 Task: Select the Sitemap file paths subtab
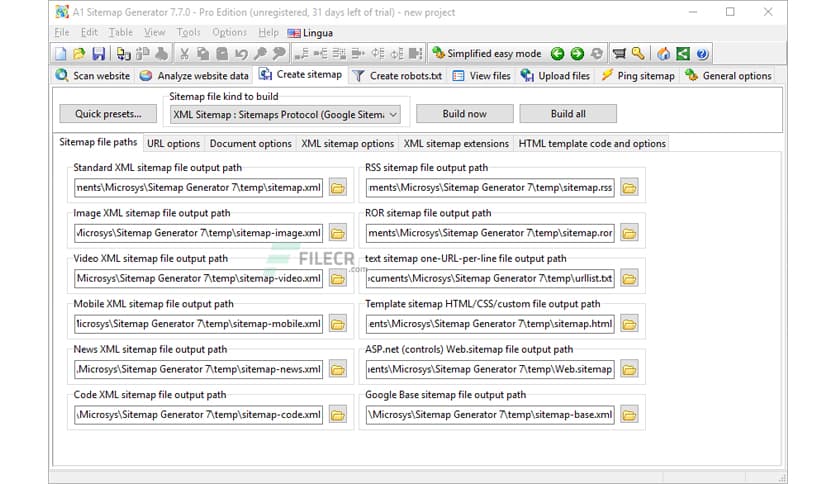[x=98, y=142]
